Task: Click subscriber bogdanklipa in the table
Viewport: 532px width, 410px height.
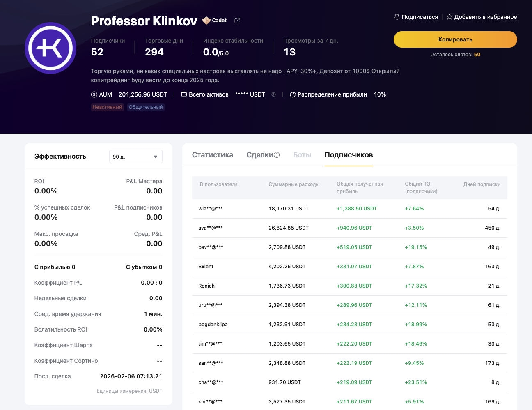Action: [213, 325]
